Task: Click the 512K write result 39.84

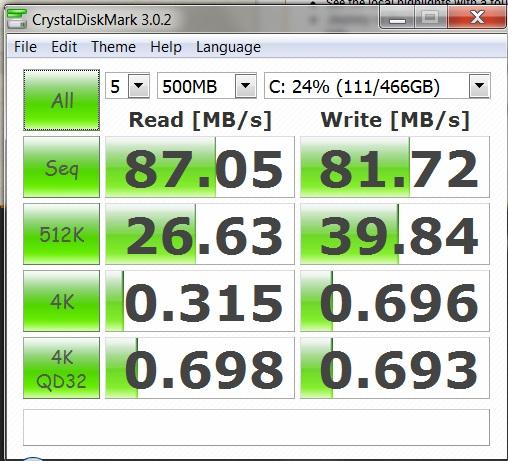Action: (x=395, y=234)
